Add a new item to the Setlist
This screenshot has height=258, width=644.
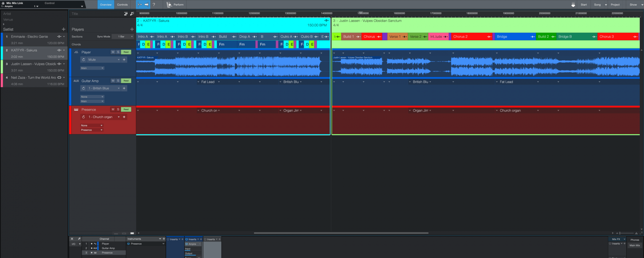(x=63, y=29)
